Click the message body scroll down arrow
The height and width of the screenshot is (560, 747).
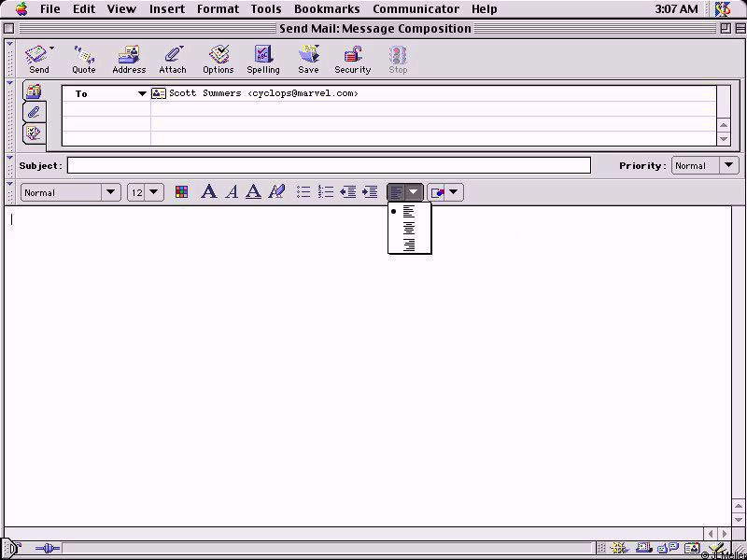739,520
